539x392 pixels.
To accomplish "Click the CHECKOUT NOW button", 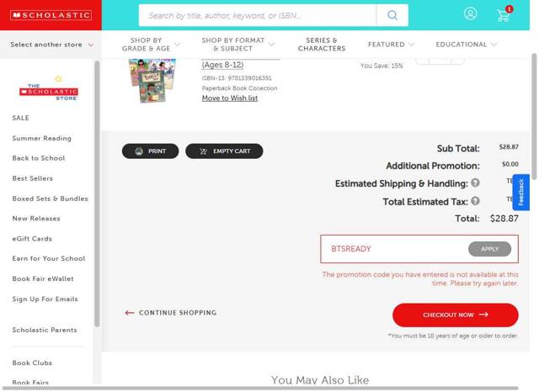I will tap(456, 315).
